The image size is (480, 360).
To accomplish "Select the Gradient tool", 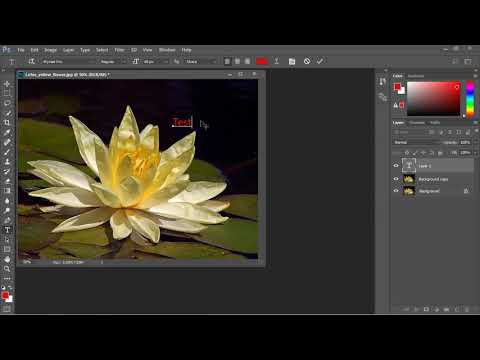I will coord(7,191).
